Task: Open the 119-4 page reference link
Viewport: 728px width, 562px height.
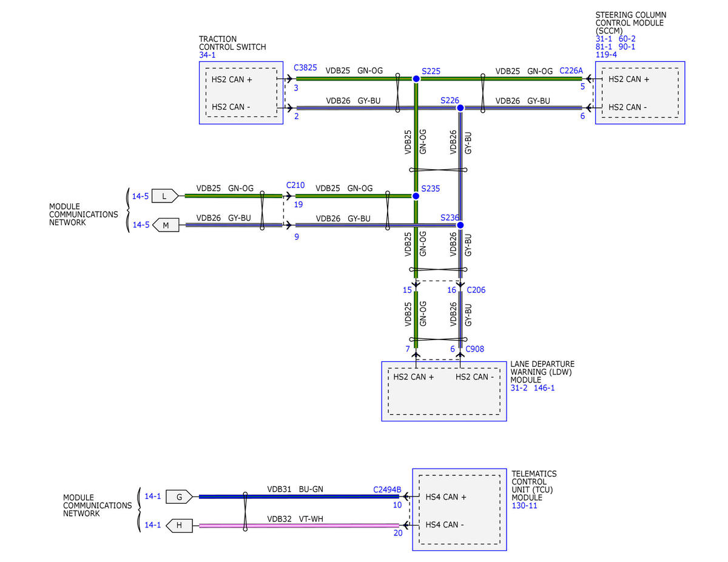Action: 606,55
